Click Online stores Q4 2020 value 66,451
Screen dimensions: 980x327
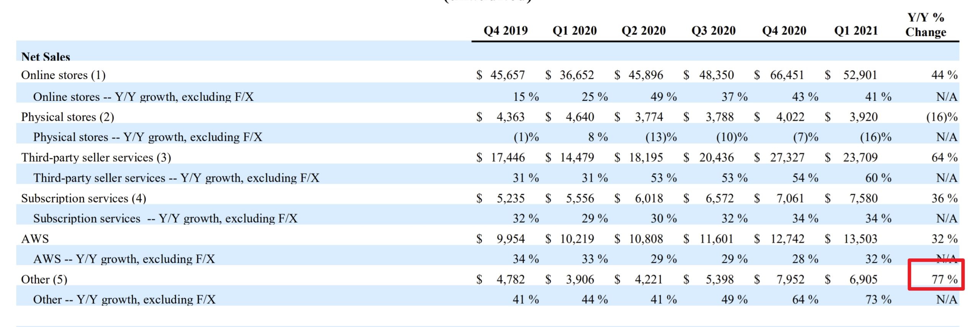[x=787, y=75]
